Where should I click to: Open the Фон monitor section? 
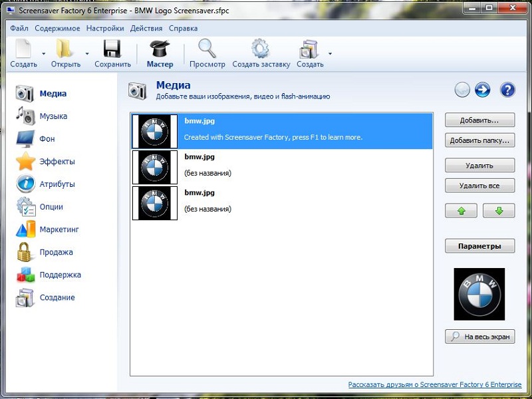[25, 139]
